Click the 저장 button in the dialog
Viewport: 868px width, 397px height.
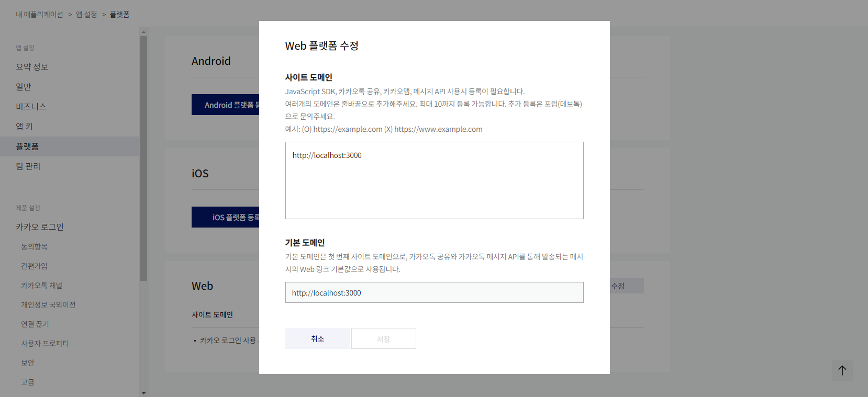tap(384, 338)
